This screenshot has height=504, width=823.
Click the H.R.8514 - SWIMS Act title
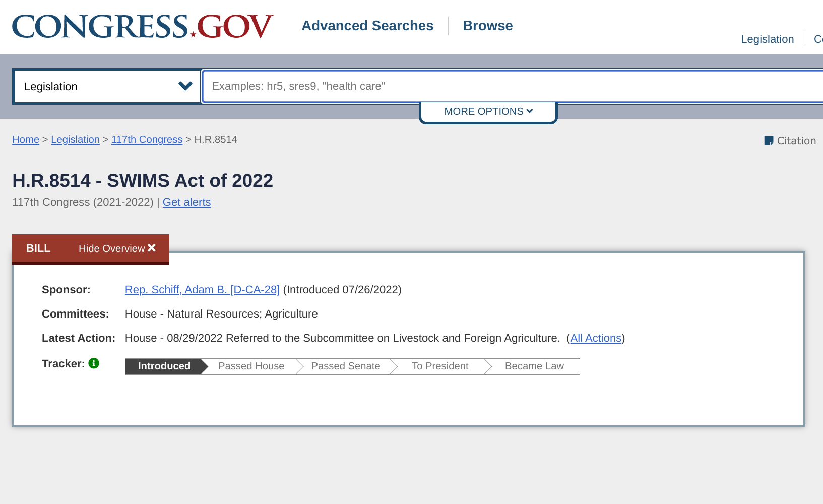point(143,181)
